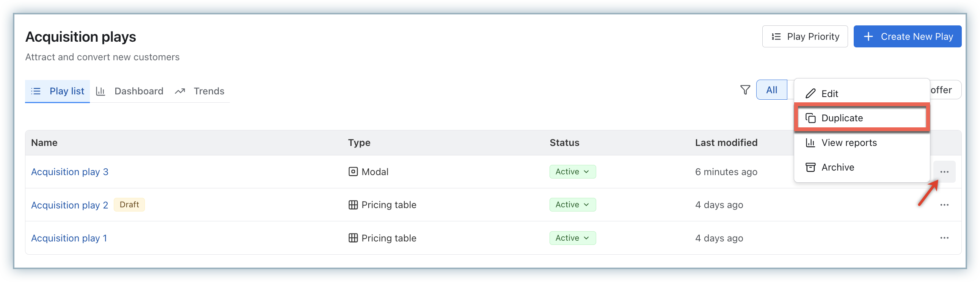Open the three-dot menu for Acquisition play 2
980x282 pixels.
point(944,205)
